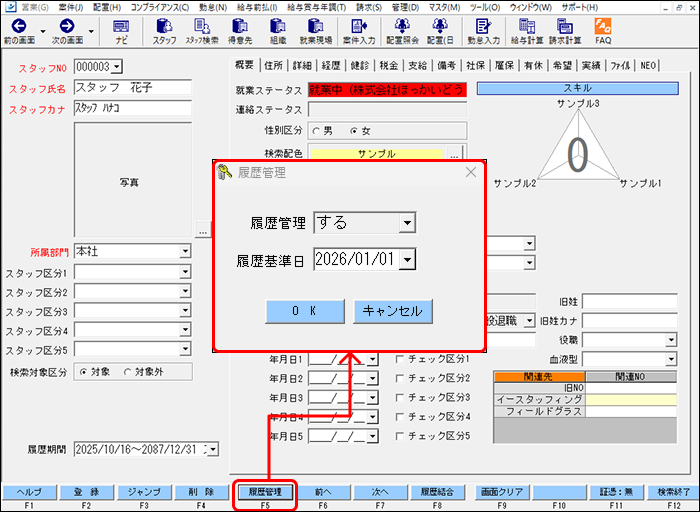Expand the 履歴管理 する dropdown
The image size is (700, 512).
tap(407, 223)
